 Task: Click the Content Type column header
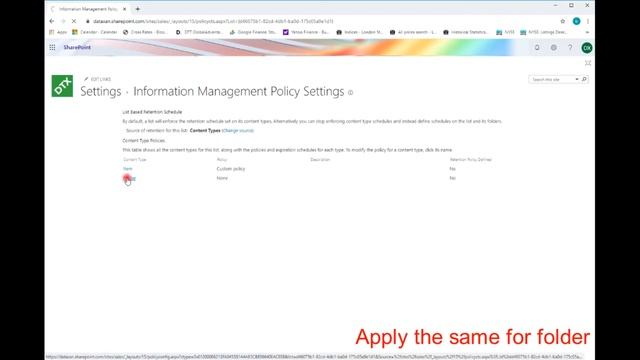point(135,160)
